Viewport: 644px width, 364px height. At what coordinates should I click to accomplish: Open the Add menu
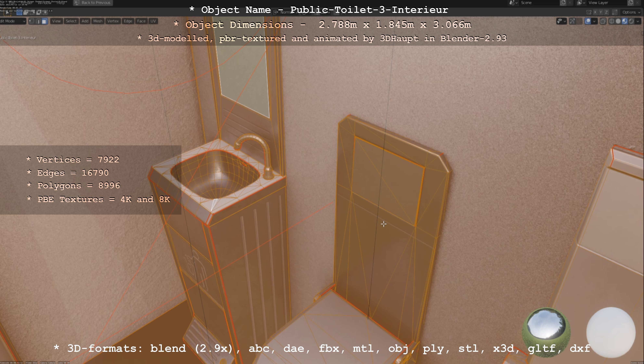[85, 21]
